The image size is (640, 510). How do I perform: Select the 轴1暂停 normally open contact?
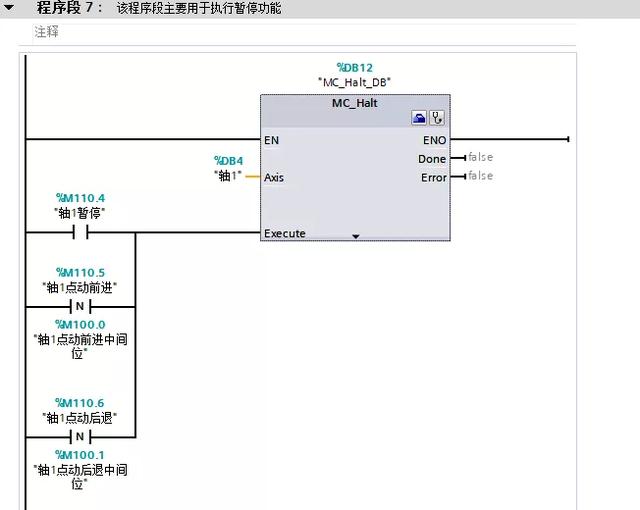coord(81,233)
